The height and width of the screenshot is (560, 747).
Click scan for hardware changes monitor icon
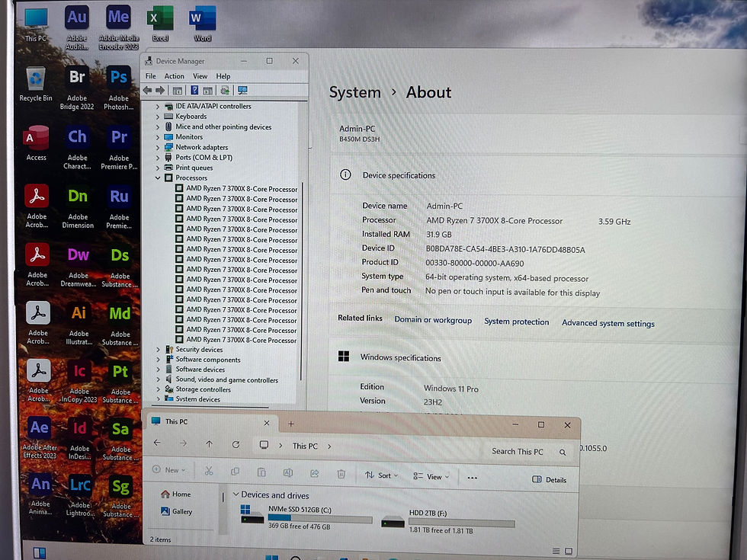[242, 90]
